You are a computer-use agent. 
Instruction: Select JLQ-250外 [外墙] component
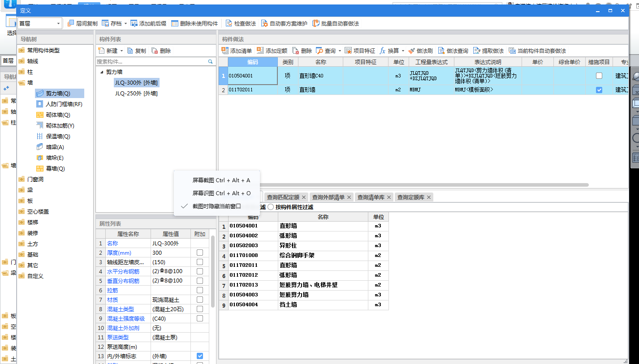136,94
